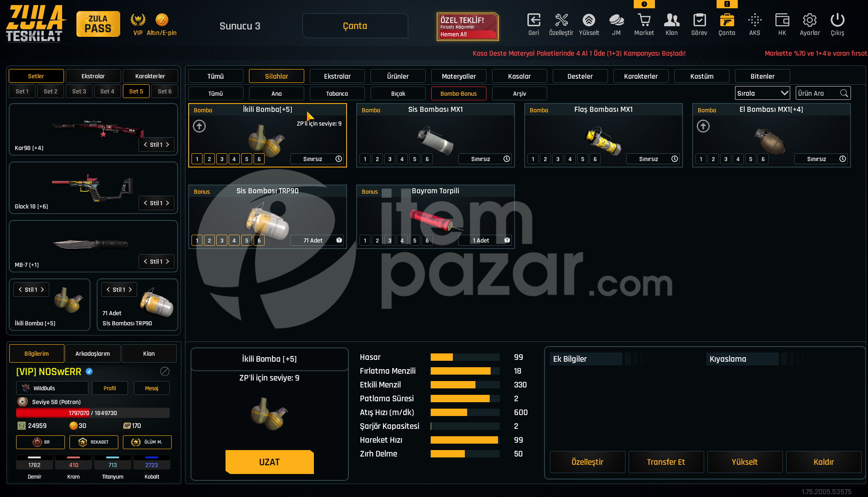Click search magnifier in Ürün Ara field
This screenshot has height=497, width=868.
[x=844, y=93]
